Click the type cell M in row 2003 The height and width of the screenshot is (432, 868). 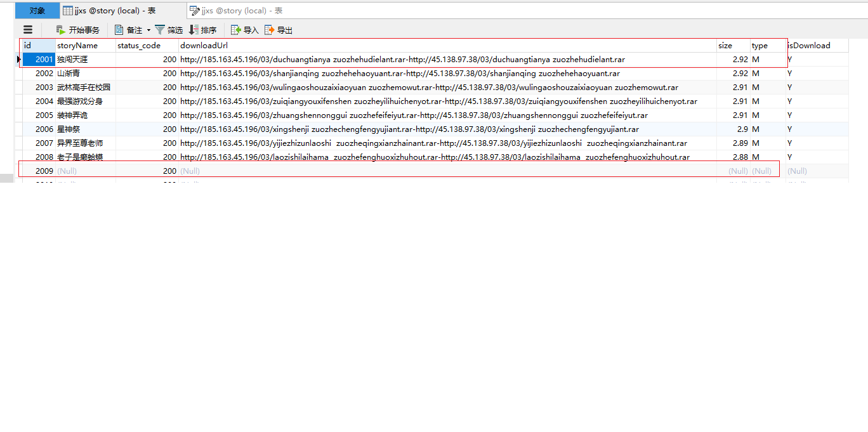(x=767, y=87)
